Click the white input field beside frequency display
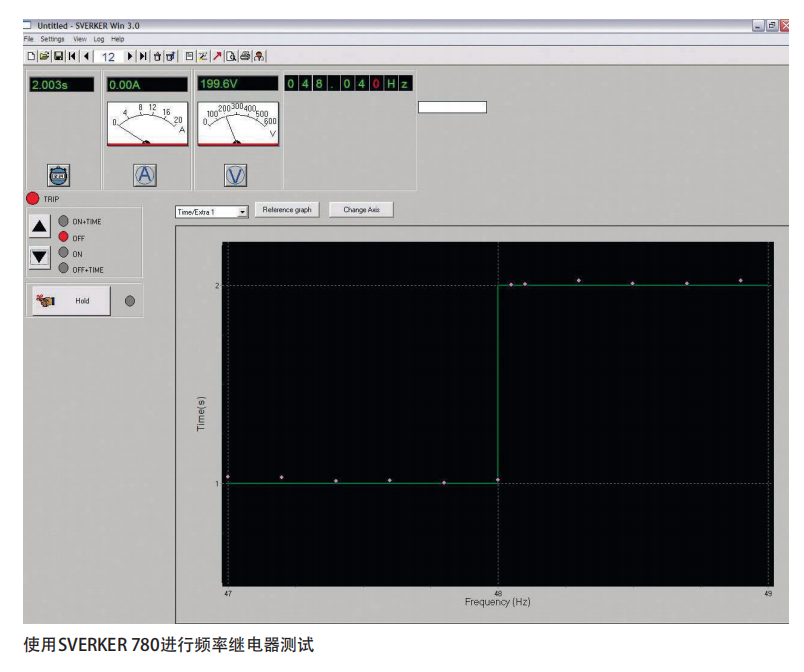This screenshot has height=672, width=804. [452, 107]
